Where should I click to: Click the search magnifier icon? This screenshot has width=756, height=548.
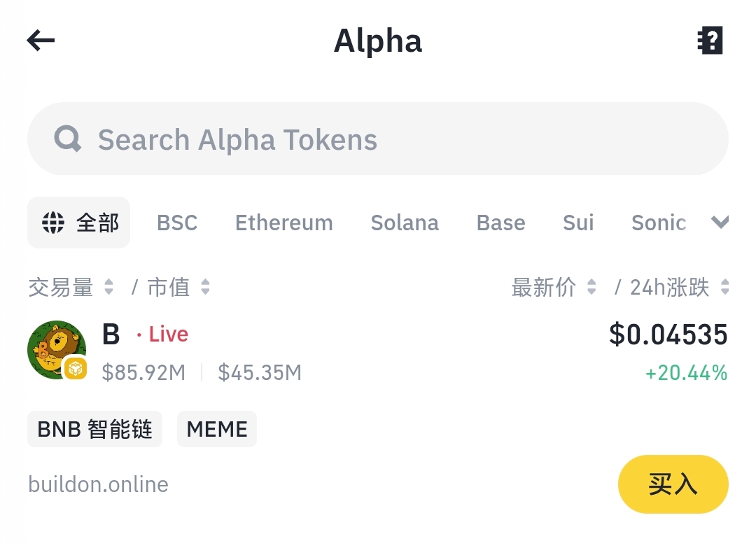pos(68,139)
